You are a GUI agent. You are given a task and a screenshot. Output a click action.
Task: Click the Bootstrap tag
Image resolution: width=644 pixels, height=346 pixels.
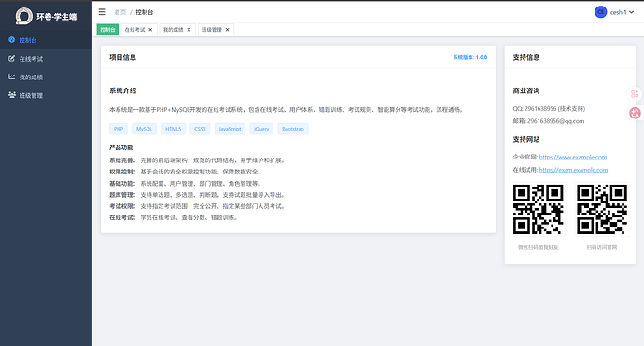click(293, 129)
